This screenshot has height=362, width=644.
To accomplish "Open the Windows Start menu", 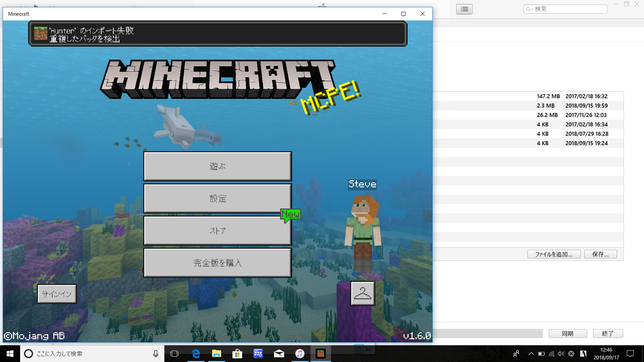I will tap(10, 354).
